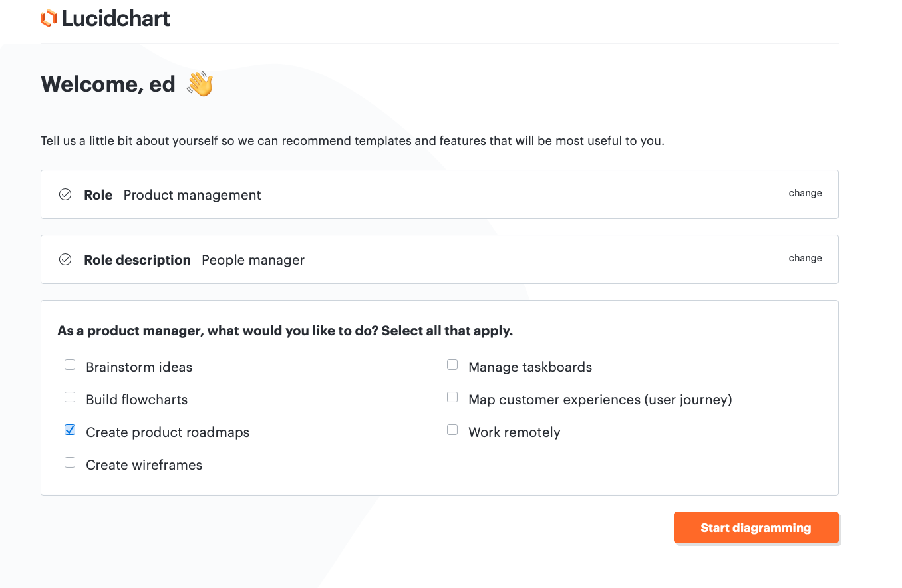Click the People manager description value
Image resolution: width=902 pixels, height=588 pixels.
253,260
